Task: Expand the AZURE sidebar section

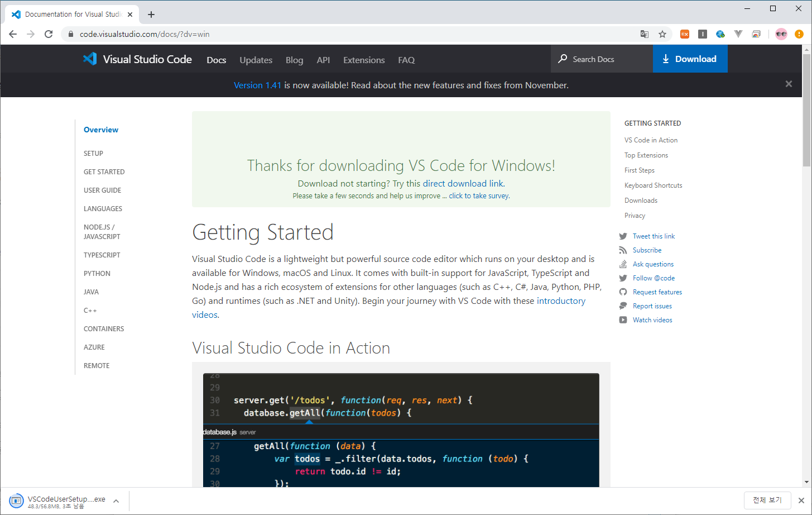Action: pyautogui.click(x=94, y=347)
